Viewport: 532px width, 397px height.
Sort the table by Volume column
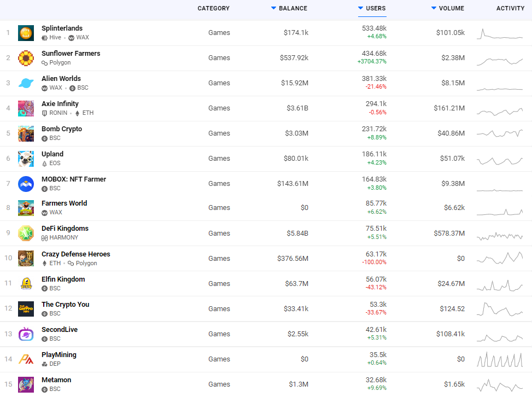point(447,8)
